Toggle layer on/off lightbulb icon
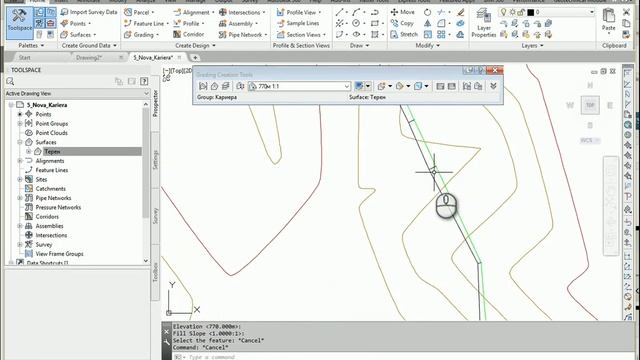The width and height of the screenshot is (640, 360). [x=504, y=12]
